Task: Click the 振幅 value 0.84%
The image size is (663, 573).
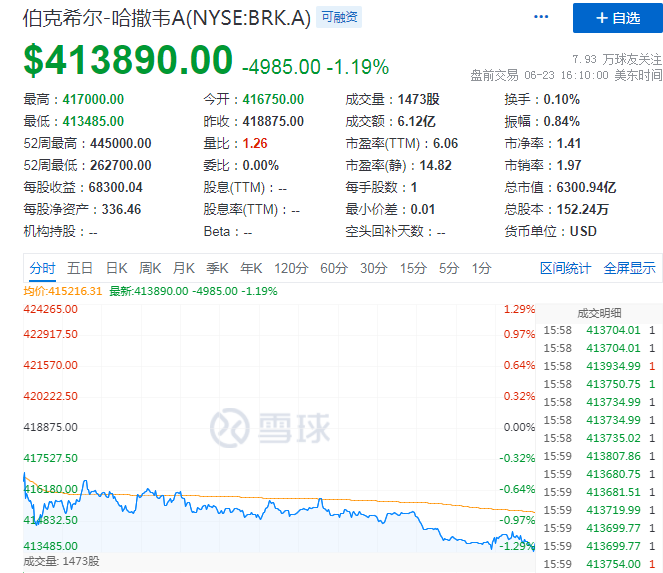Action: (562, 121)
